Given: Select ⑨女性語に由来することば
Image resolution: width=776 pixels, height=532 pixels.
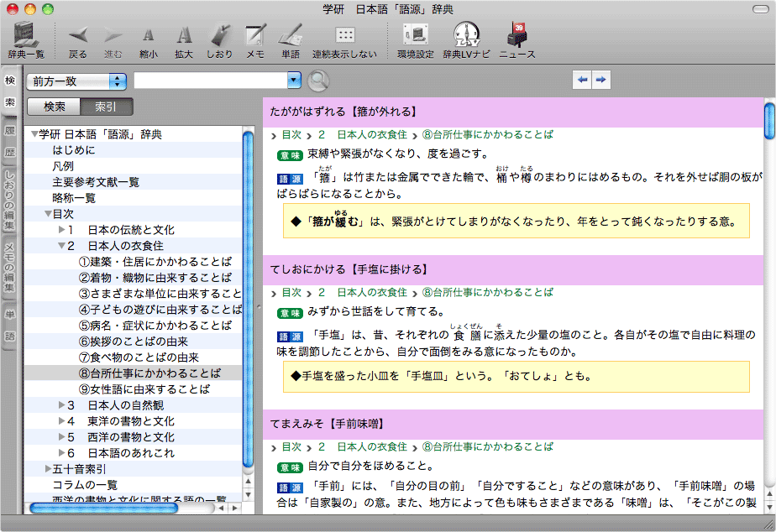Looking at the screenshot, I should click(144, 389).
